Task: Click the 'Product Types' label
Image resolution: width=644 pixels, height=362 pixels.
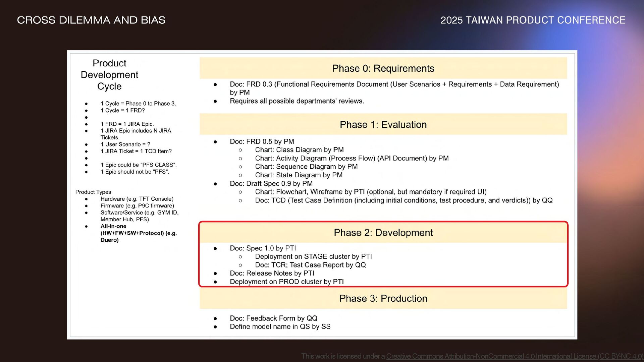Action: tap(93, 192)
